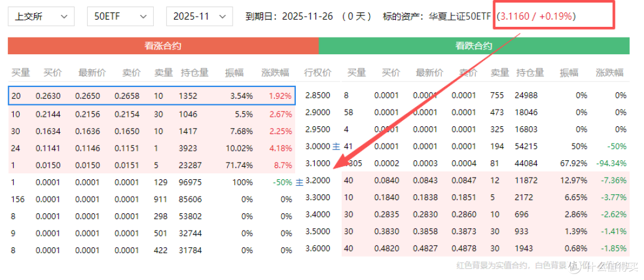Select strike price 3.3000 row

[318, 197]
